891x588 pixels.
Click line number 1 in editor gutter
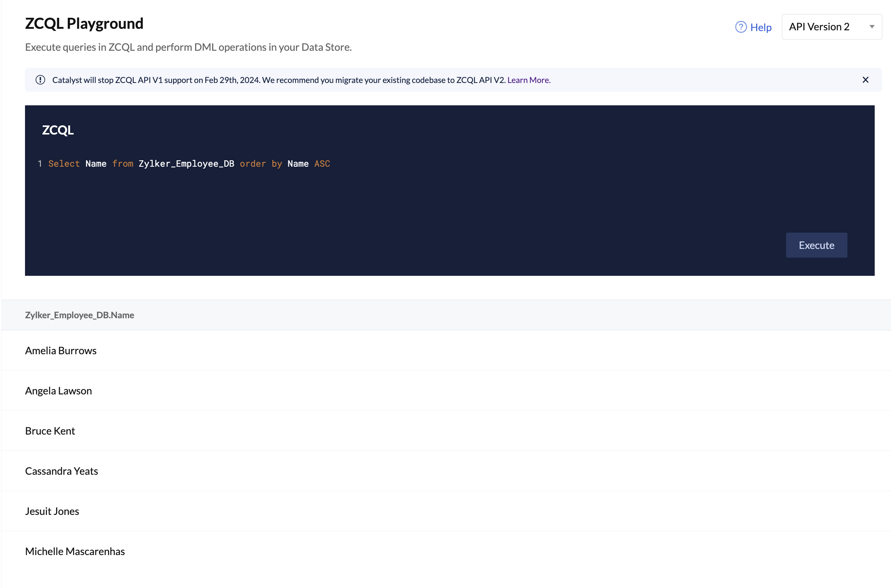(40, 164)
